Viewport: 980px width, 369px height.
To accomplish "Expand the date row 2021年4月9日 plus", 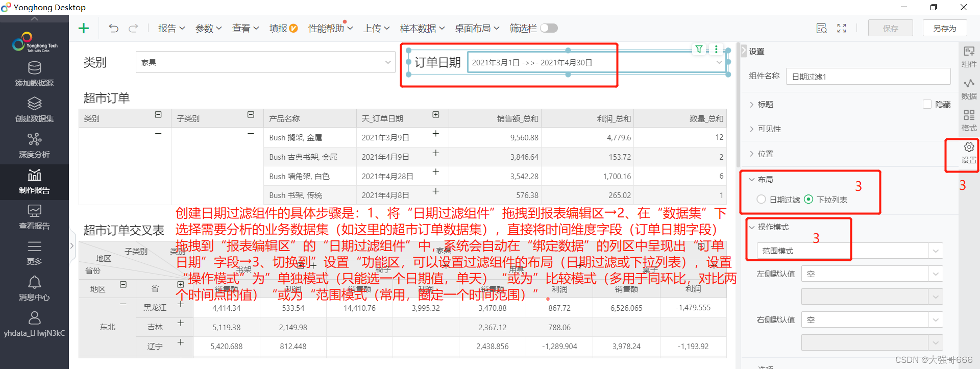I will click(436, 153).
